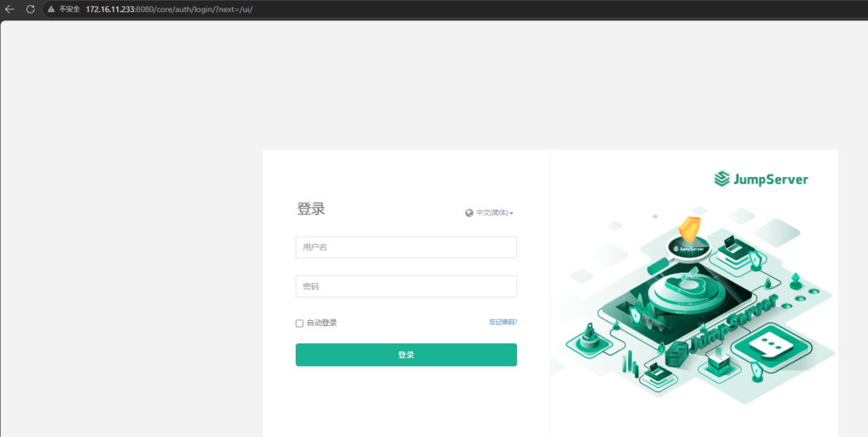The width and height of the screenshot is (868, 437).
Task: Click the JumpServer logo icon at top right
Action: click(721, 179)
